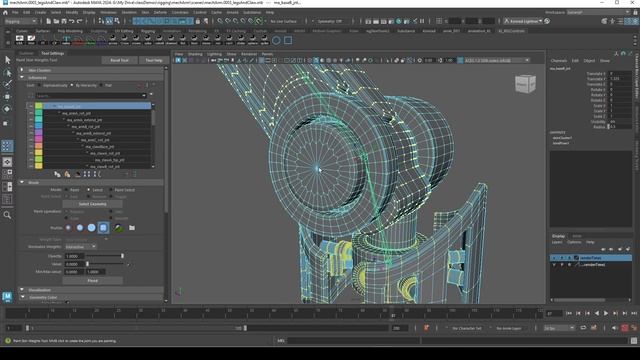Activate the Paint Selection tool in toolbox
640x360 pixels.
(7, 84)
